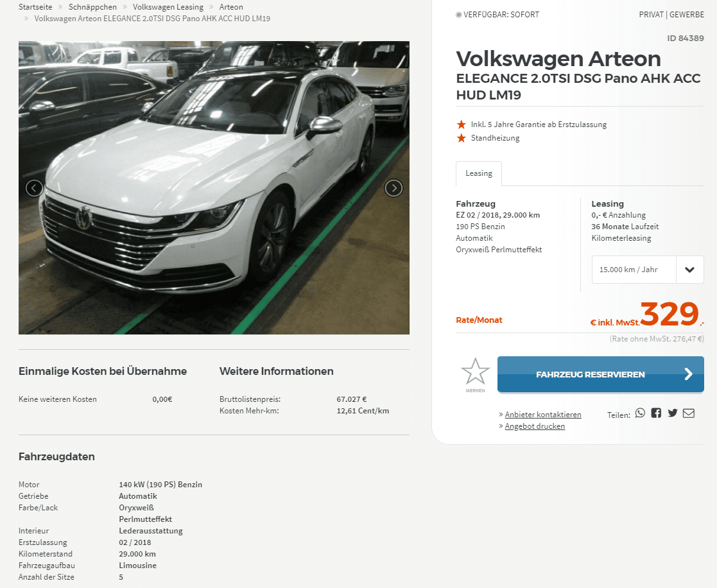717x588 pixels.
Task: Go to Startseite breadcrumb
Action: (x=35, y=7)
